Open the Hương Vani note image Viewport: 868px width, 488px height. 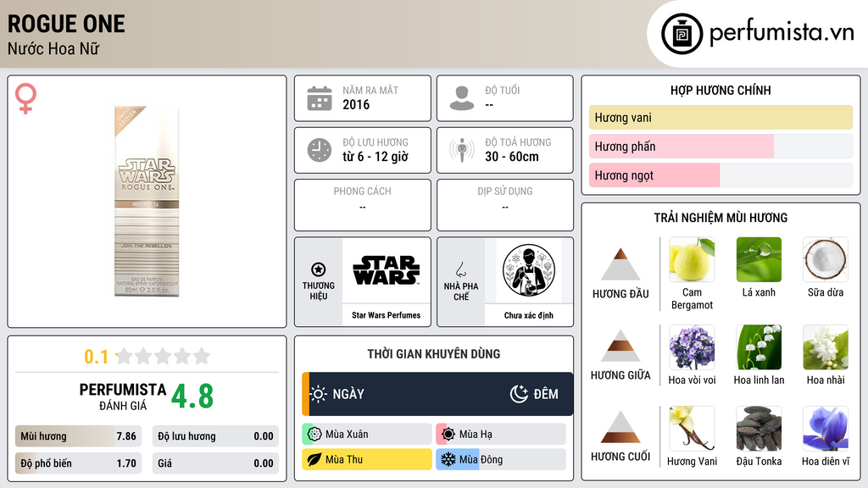692,428
